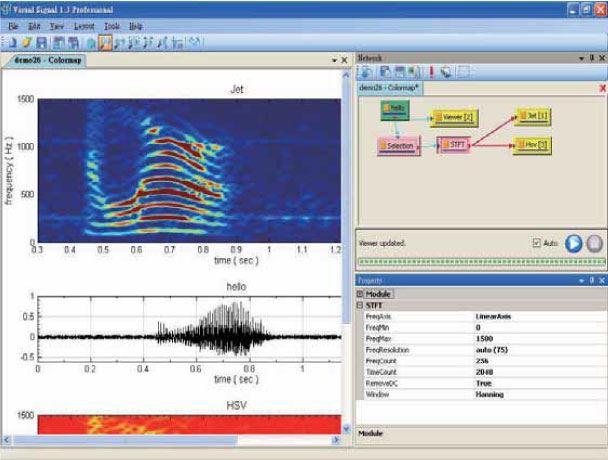This screenshot has height=460, width=608.
Task: Click the yellow Open folder toolbar icon
Action: click(24, 43)
